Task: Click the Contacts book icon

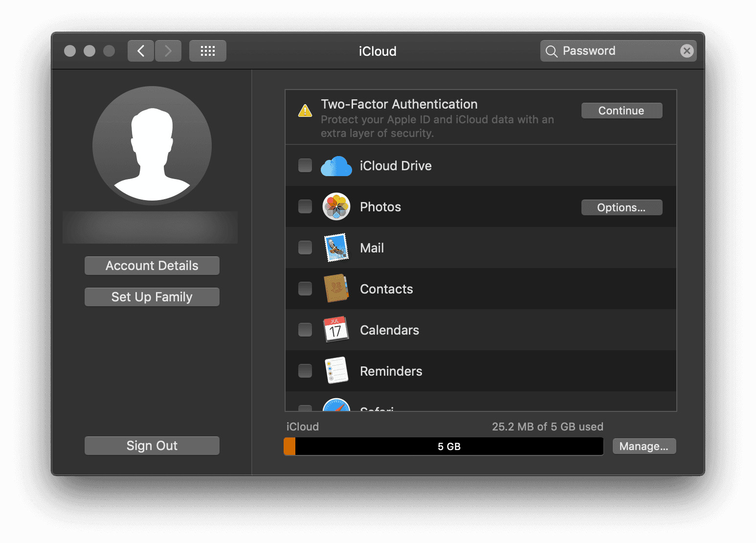Action: 336,289
